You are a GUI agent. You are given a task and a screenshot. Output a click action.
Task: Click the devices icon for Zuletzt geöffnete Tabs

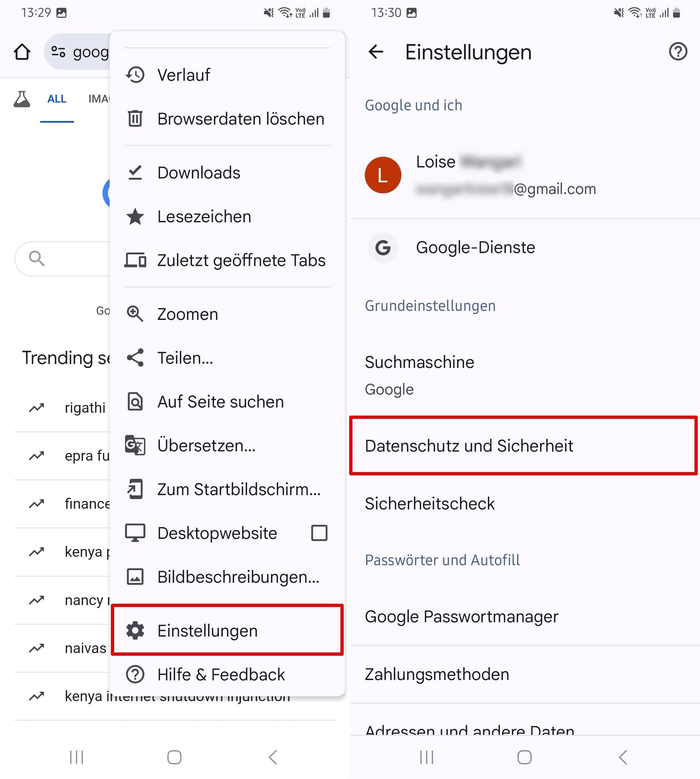click(x=135, y=260)
